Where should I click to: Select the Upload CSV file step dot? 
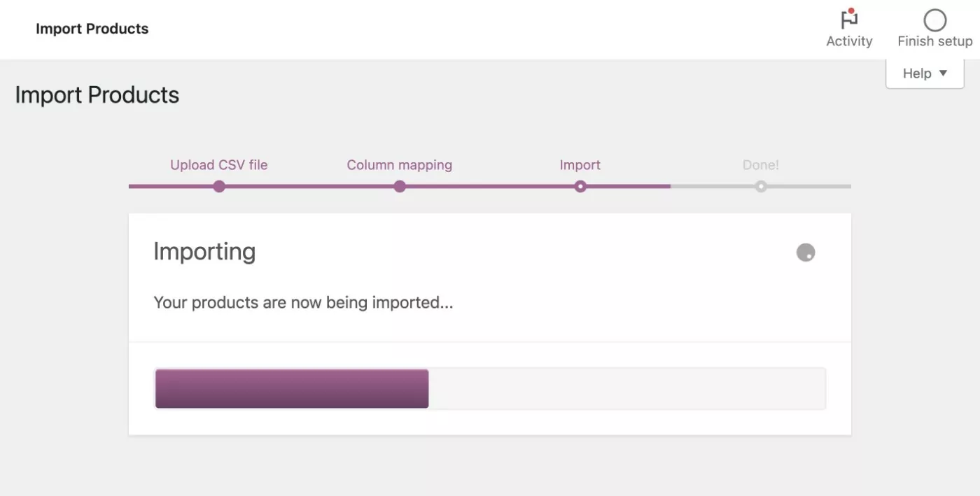pyautogui.click(x=219, y=187)
